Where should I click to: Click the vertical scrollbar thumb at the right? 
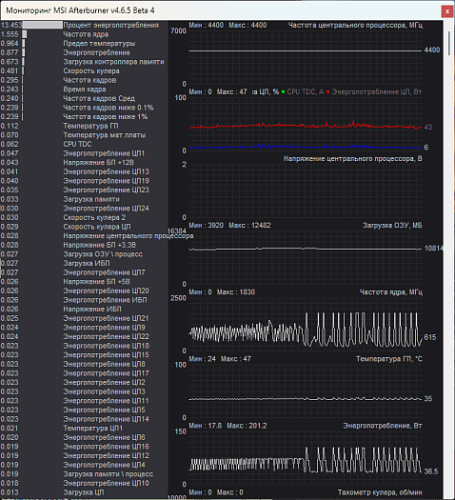(449, 43)
